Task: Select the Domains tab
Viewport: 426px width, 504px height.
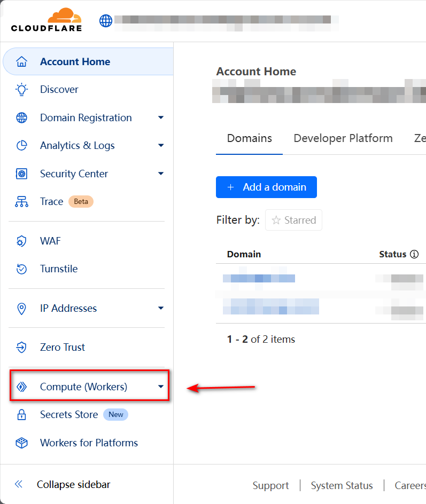Action: [249, 139]
